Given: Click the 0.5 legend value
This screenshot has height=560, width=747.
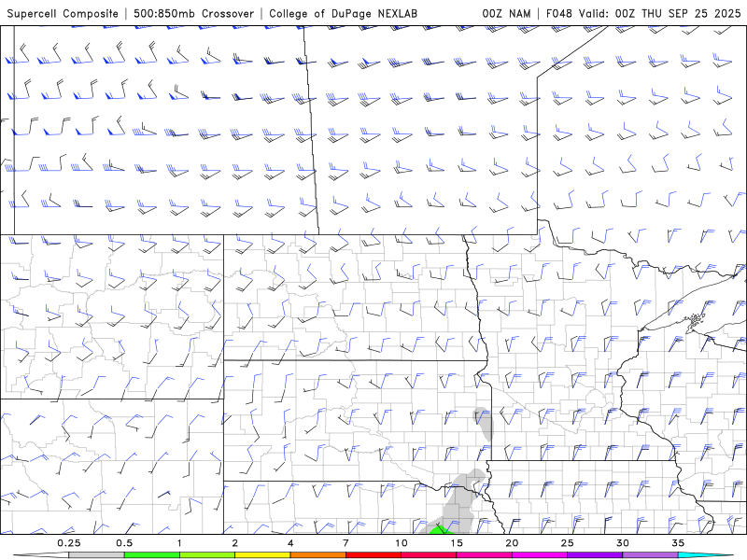Looking at the screenshot, I should [124, 543].
